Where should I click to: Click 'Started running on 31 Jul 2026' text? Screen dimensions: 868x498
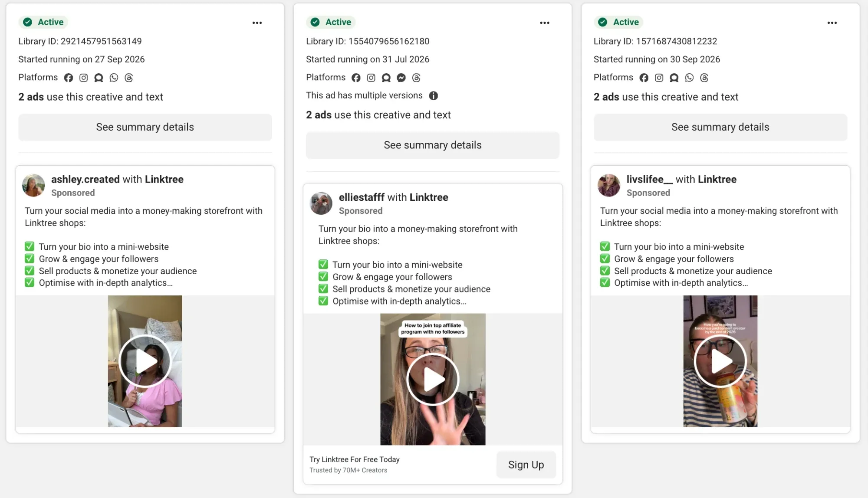[x=368, y=59]
